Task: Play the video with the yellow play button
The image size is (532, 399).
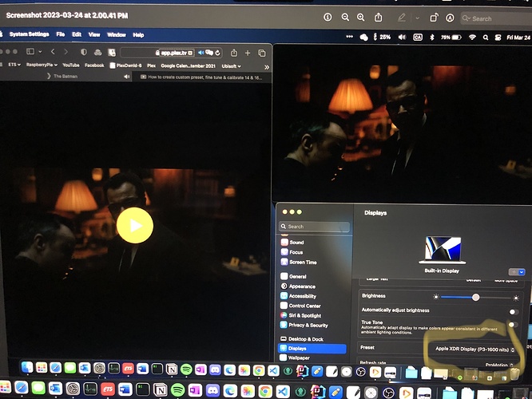Action: (135, 225)
